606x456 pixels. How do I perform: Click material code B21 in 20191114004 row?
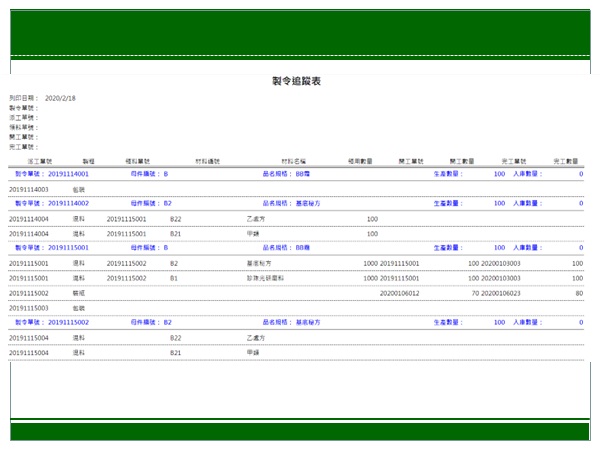tap(175, 234)
